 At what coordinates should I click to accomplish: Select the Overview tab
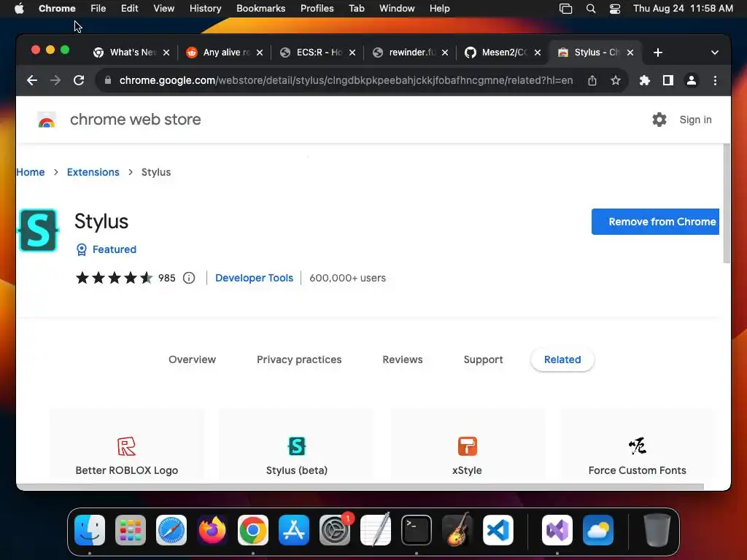192,359
